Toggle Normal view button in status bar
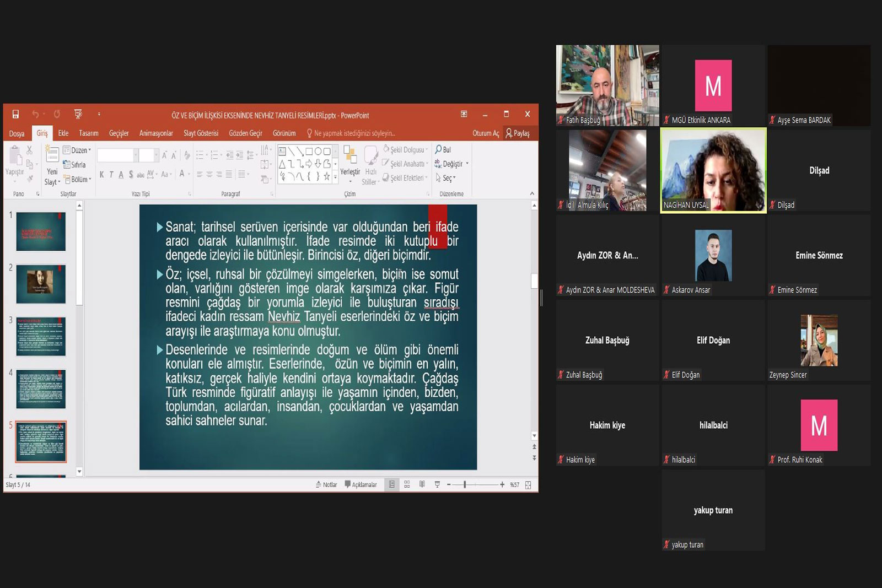 (x=392, y=484)
